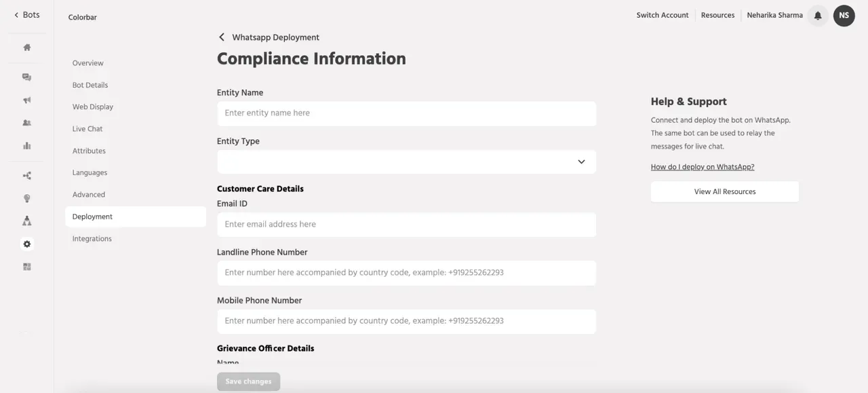Open the lightbulb icon in sidebar
The width and height of the screenshot is (868, 393).
[27, 198]
